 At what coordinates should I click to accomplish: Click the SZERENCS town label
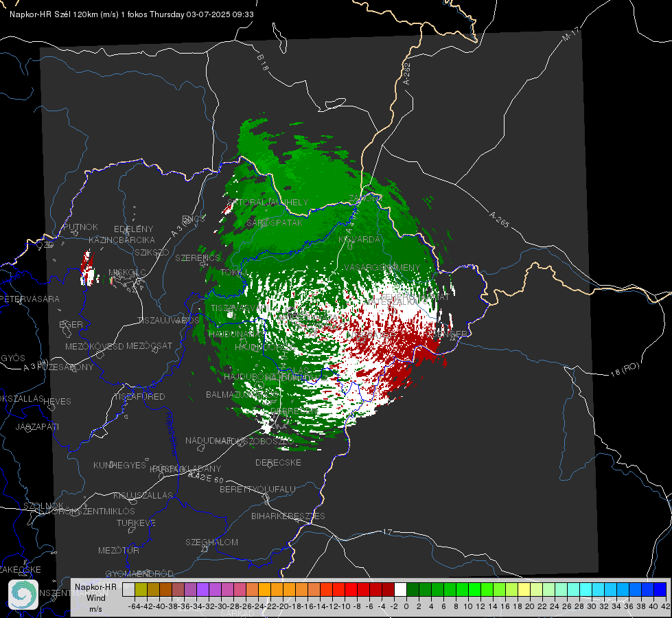tap(198, 258)
